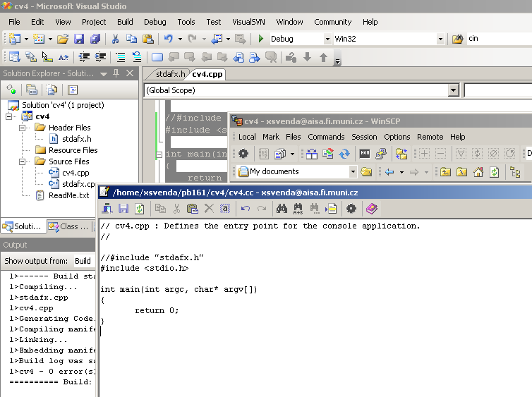Viewport: 532px width, 397px height.
Task: Collapse the cv4 project tree node
Action: click(x=9, y=116)
